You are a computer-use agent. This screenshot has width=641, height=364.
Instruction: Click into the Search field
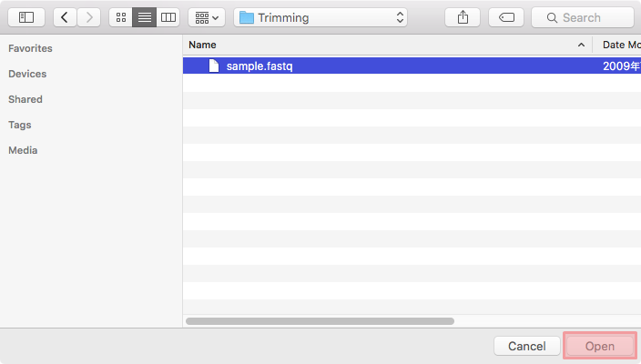pos(583,17)
